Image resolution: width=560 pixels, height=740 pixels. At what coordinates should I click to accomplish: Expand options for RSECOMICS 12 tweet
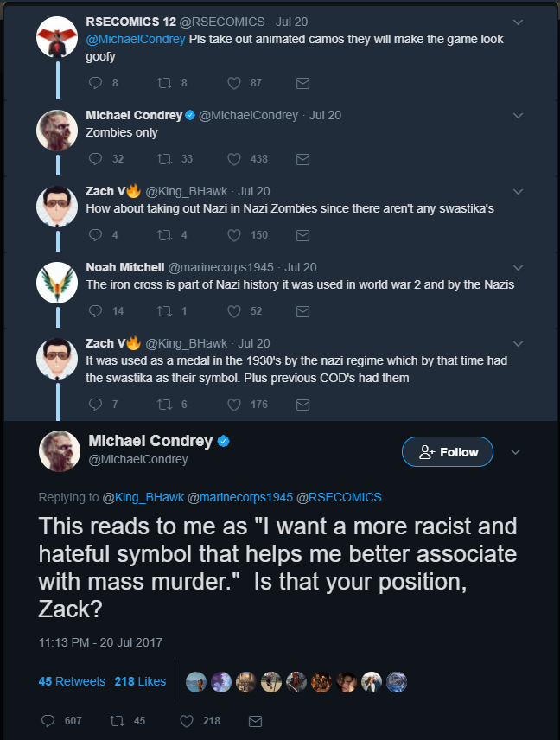518,22
